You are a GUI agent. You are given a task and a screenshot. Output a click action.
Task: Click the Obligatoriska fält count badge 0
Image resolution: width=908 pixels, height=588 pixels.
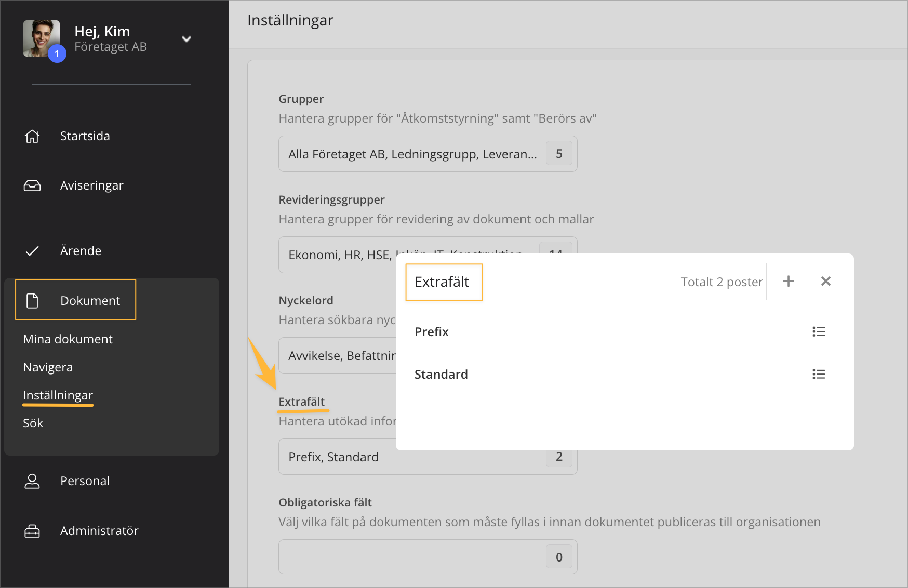pos(559,557)
